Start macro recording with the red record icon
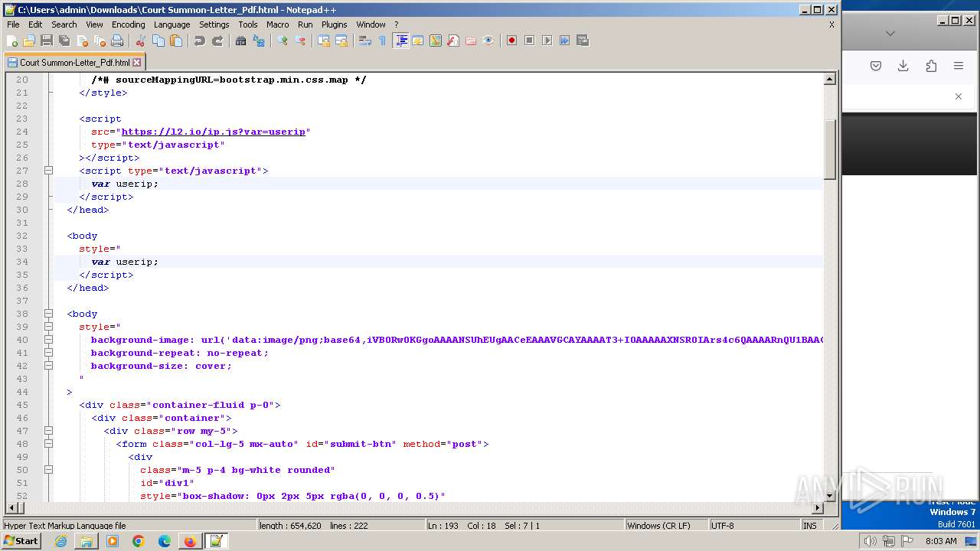Screen dimensions: 980x551 (511, 41)
